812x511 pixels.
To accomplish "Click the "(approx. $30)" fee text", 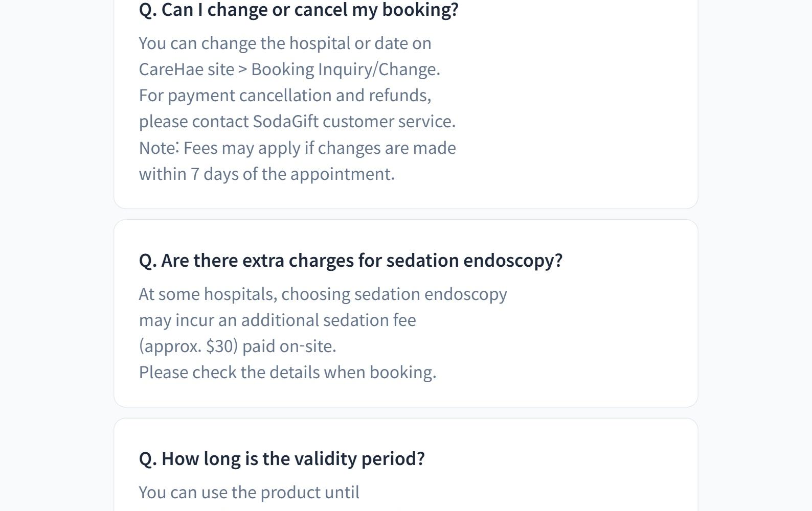I will (x=188, y=346).
